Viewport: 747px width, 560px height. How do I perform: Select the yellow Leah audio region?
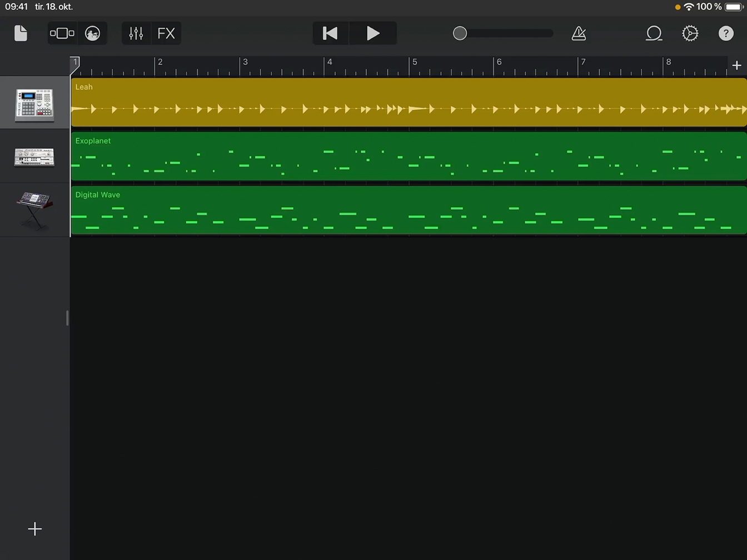(409, 103)
